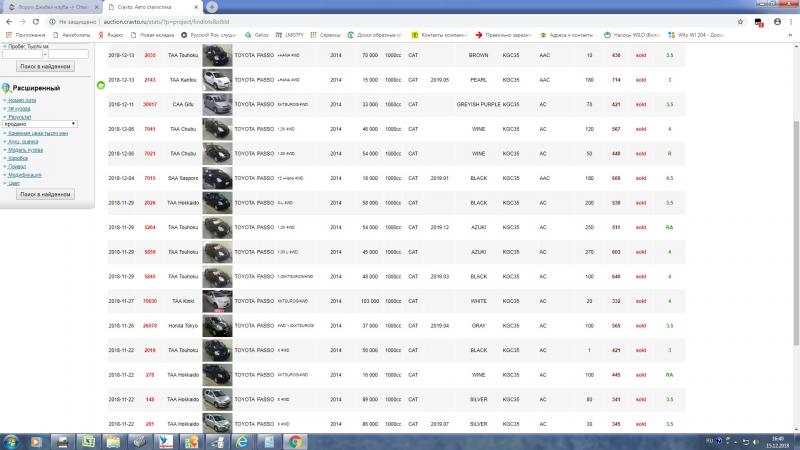The image size is (800, 450).
Task: Expand the Модификация filter link
Action: pos(25,175)
